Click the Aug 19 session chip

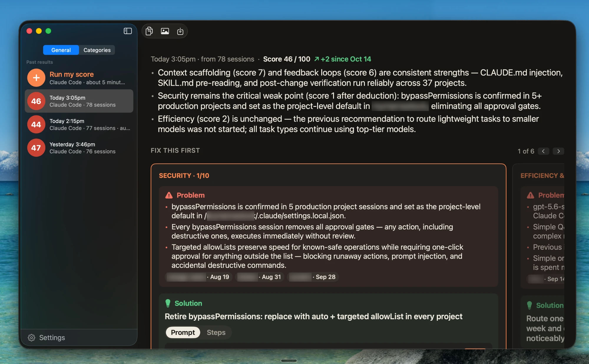[x=199, y=277]
